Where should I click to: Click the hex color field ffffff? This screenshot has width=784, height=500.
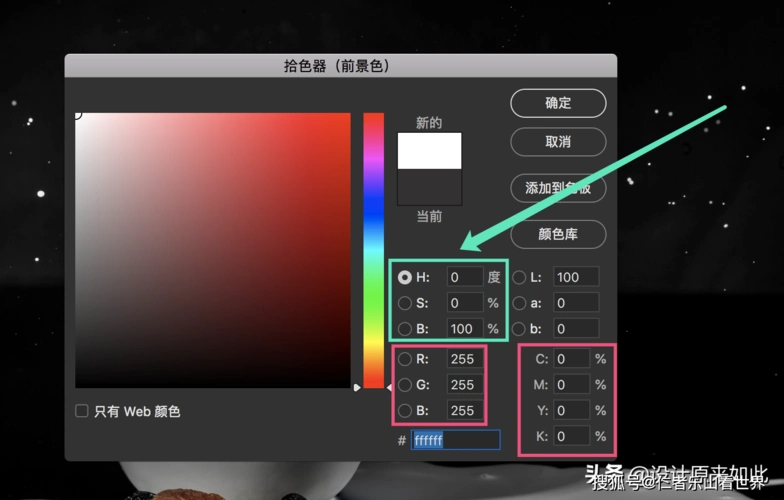(x=456, y=440)
